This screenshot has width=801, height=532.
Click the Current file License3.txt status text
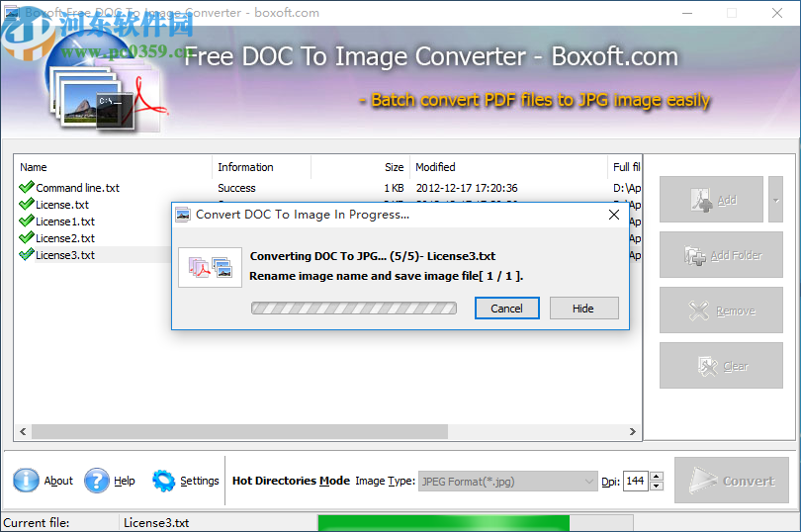click(156, 523)
